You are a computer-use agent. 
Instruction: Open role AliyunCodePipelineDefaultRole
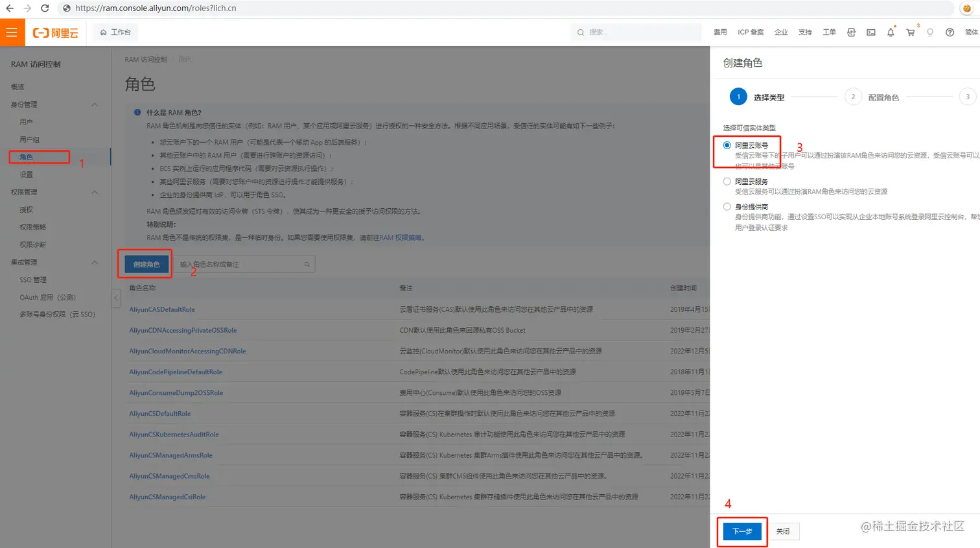tap(176, 372)
